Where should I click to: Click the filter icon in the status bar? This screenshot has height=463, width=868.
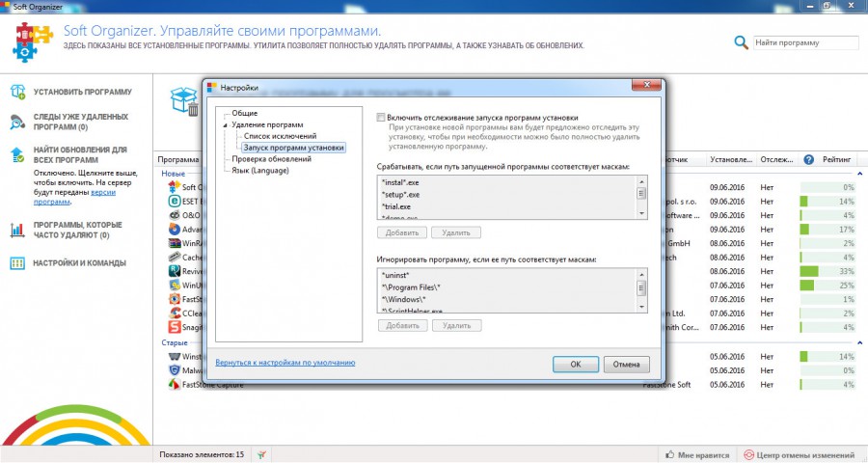pyautogui.click(x=262, y=454)
